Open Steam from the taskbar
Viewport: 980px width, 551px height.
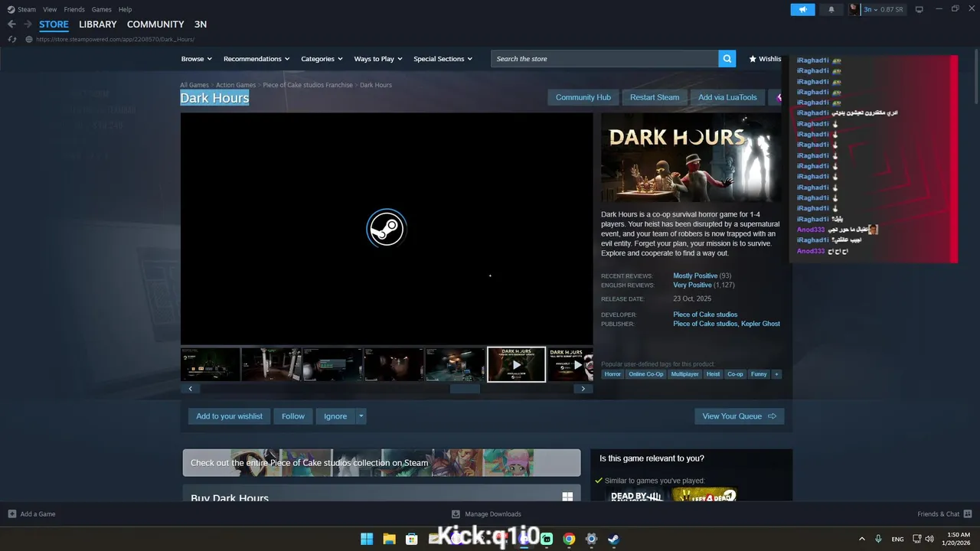point(613,539)
